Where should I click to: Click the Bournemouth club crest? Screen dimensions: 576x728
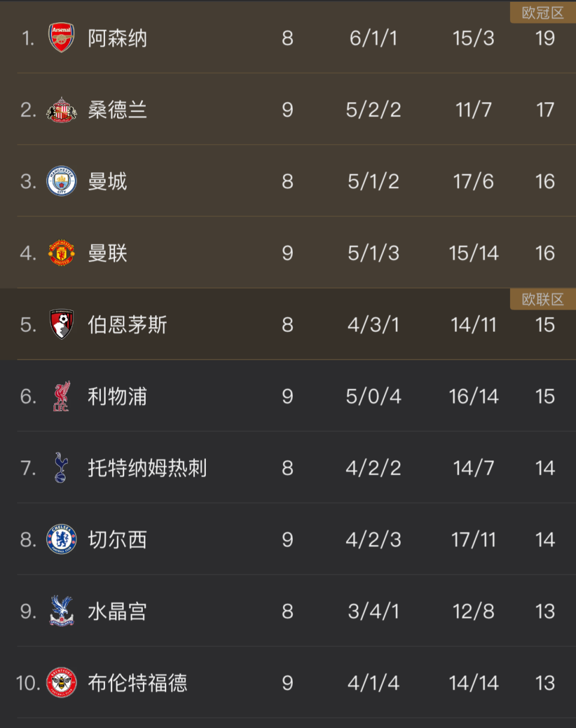click(61, 325)
